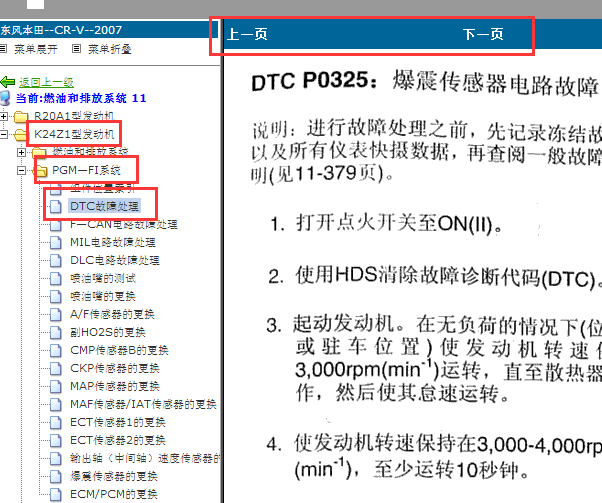Click folder icon of R20A1型发动机

21,116
